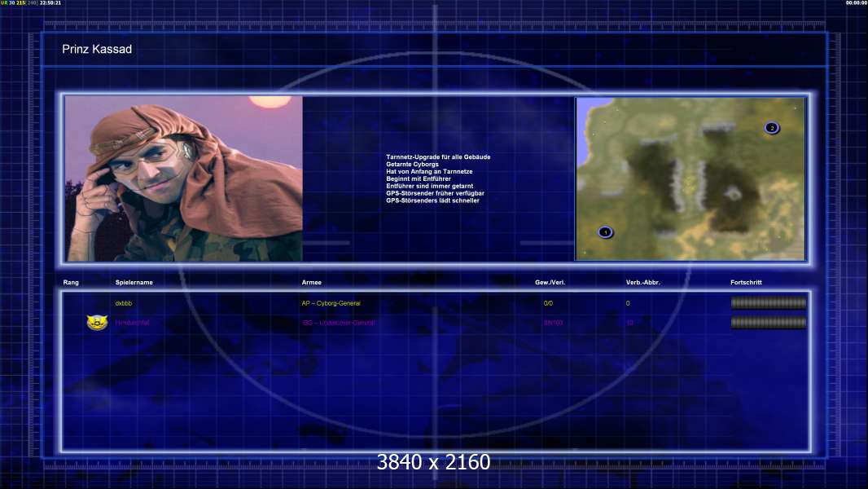Click the map preview image
This screenshot has width=868, height=489.
690,178
